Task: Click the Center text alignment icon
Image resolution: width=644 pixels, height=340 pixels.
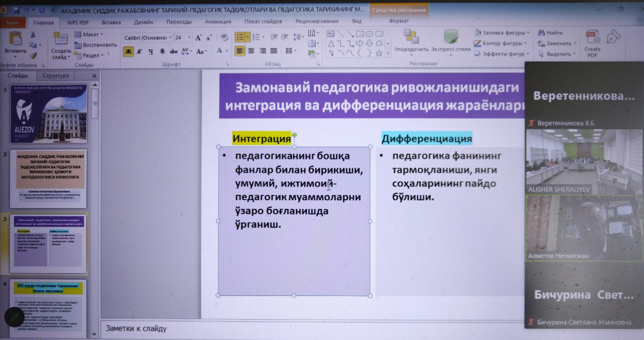Action: [251, 51]
